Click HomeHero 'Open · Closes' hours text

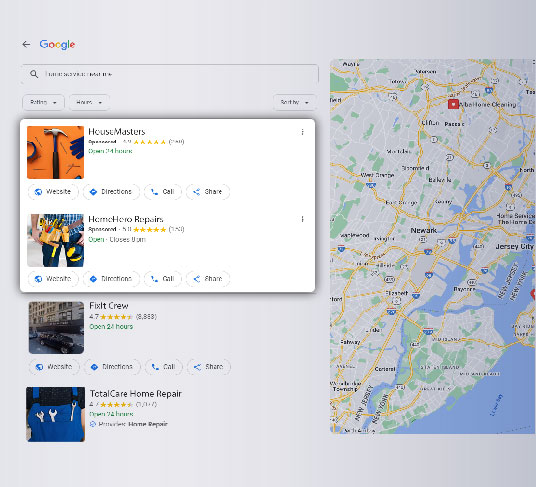117,239
